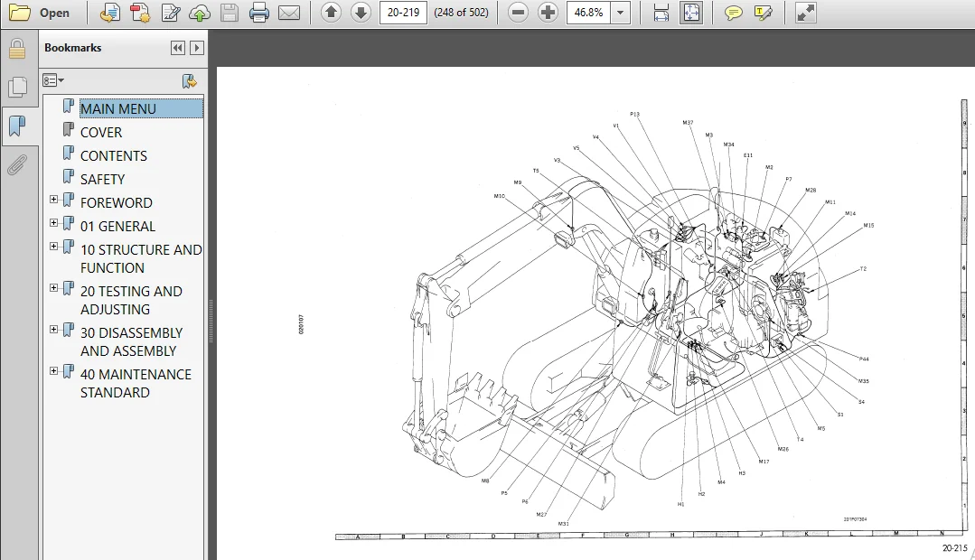Expand the 01 GENERAL bookmark tree
Viewport: 975px width, 560px height.
pos(54,222)
